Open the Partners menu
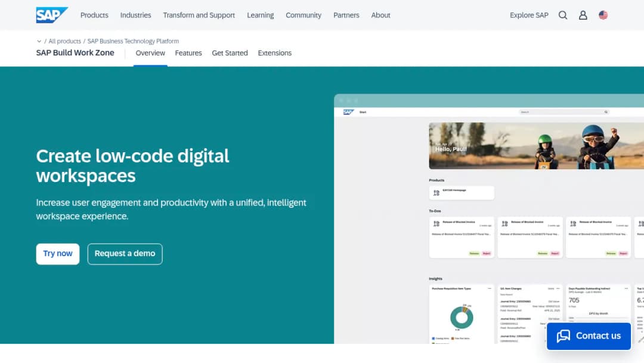The height and width of the screenshot is (363, 644). point(346,15)
